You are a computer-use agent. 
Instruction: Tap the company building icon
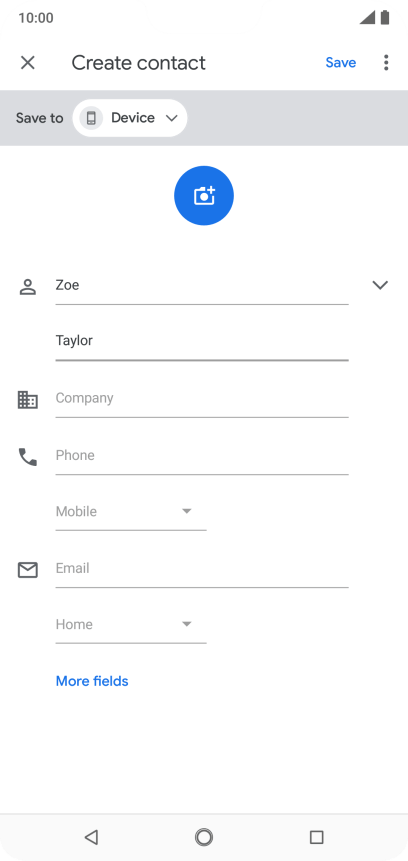pyautogui.click(x=27, y=399)
